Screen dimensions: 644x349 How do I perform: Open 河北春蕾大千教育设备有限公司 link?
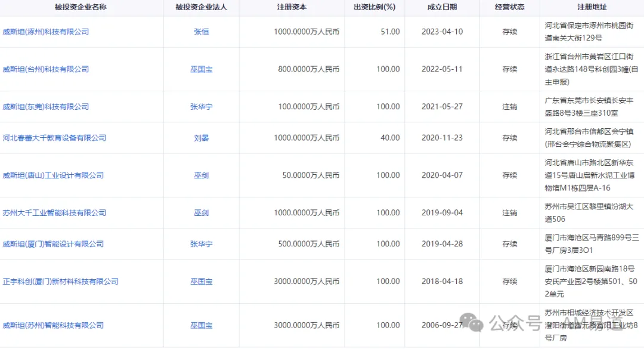[x=54, y=138]
